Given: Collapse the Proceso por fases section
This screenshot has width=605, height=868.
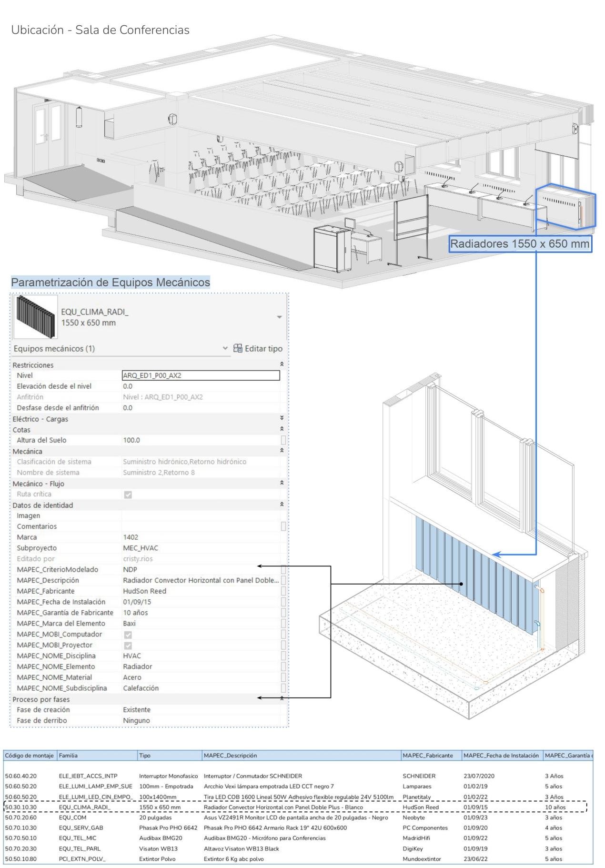Looking at the screenshot, I should point(282,699).
